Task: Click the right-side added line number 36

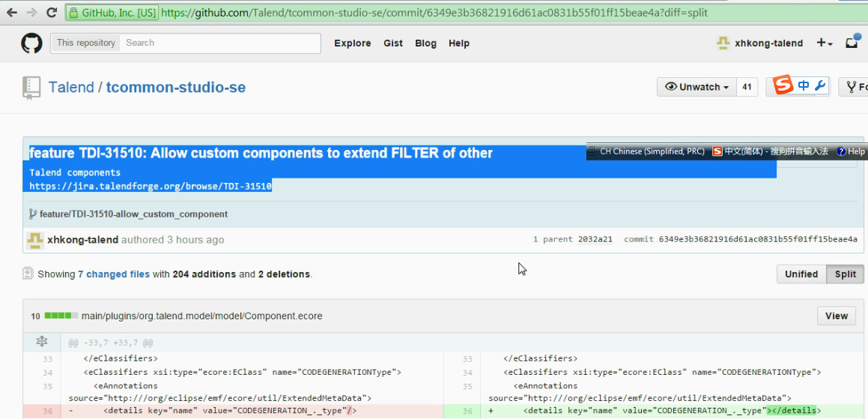Action: 467,412
